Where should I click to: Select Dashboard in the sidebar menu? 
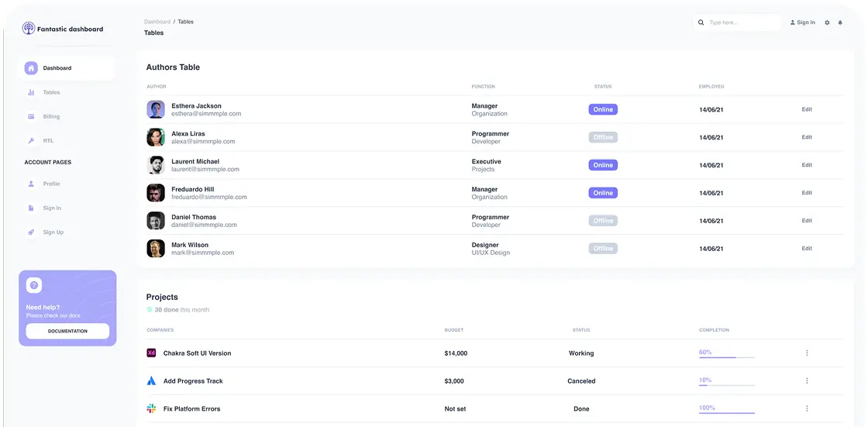[57, 68]
